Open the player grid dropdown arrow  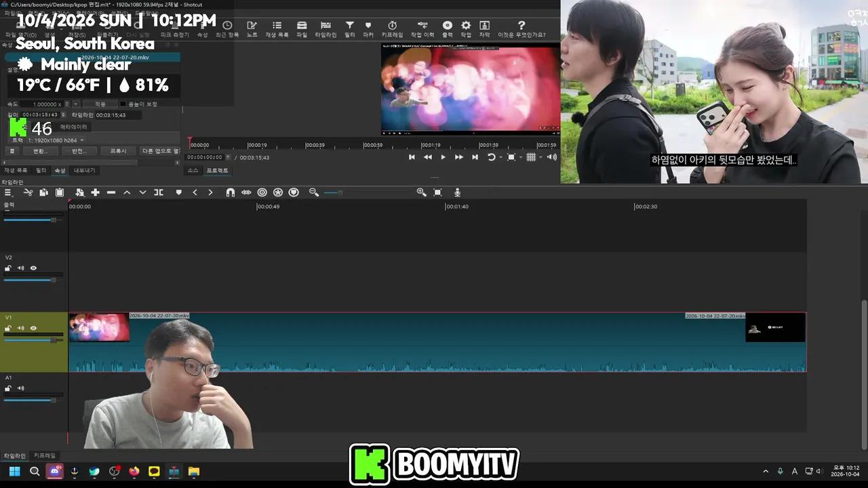540,157
